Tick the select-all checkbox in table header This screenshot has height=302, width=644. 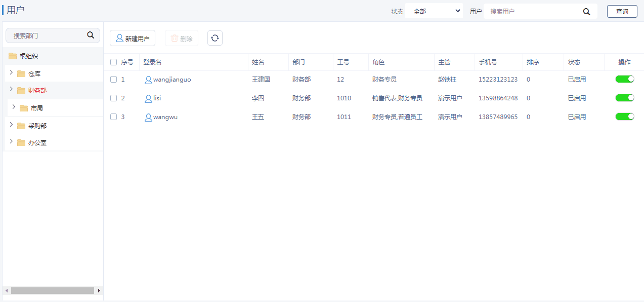coord(114,62)
